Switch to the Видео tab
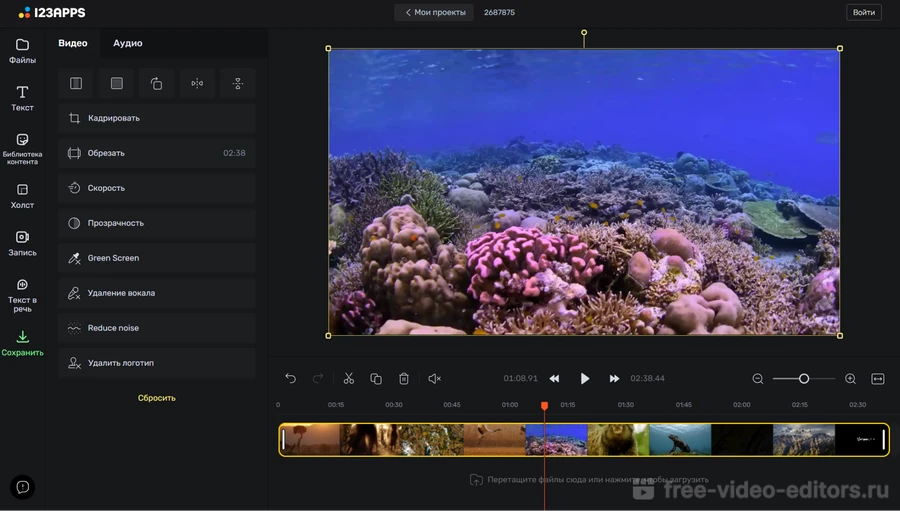Screen dimensions: 900x511 tap(73, 43)
